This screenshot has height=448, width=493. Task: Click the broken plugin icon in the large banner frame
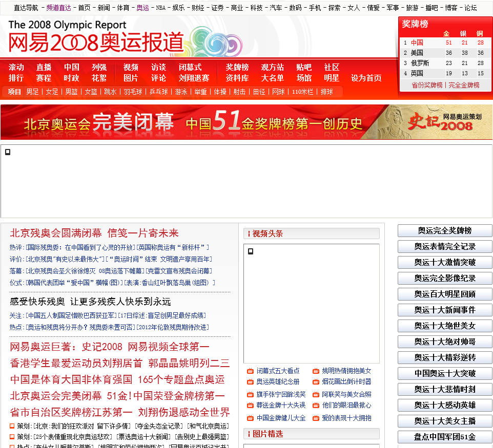pyautogui.click(x=8, y=152)
